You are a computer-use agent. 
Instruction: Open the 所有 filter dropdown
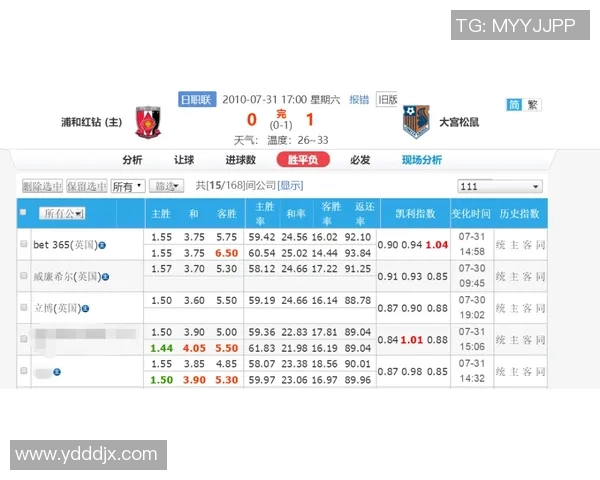[127, 186]
